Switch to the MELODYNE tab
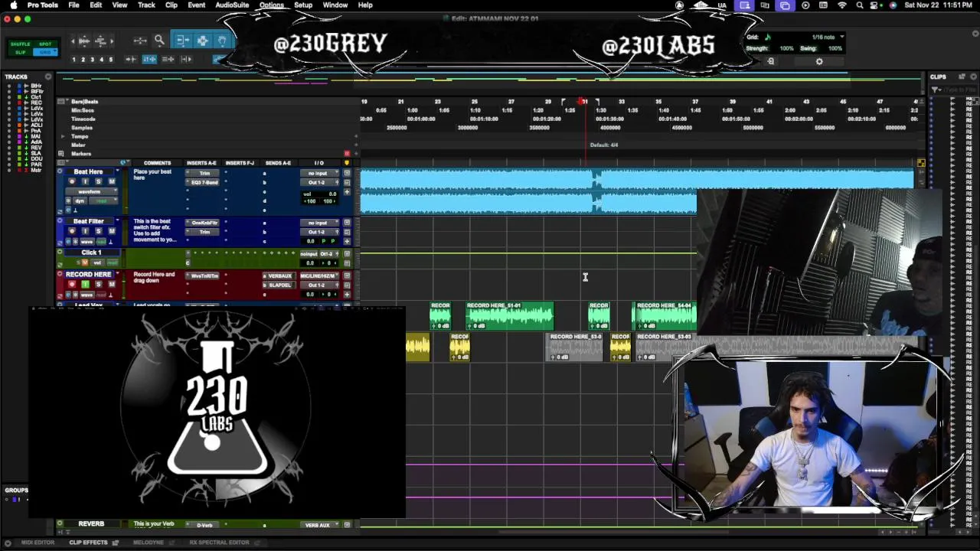This screenshot has height=551, width=980. pyautogui.click(x=149, y=543)
